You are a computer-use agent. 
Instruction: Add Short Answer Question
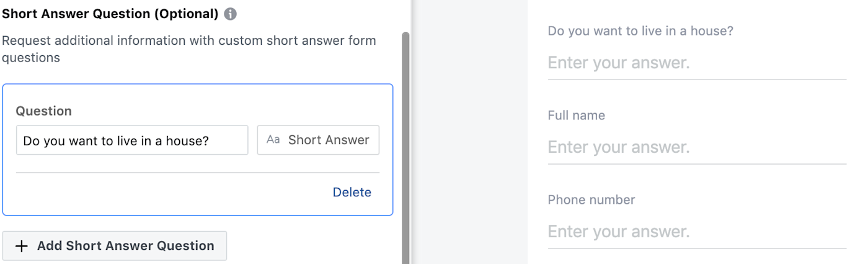pyautogui.click(x=115, y=246)
